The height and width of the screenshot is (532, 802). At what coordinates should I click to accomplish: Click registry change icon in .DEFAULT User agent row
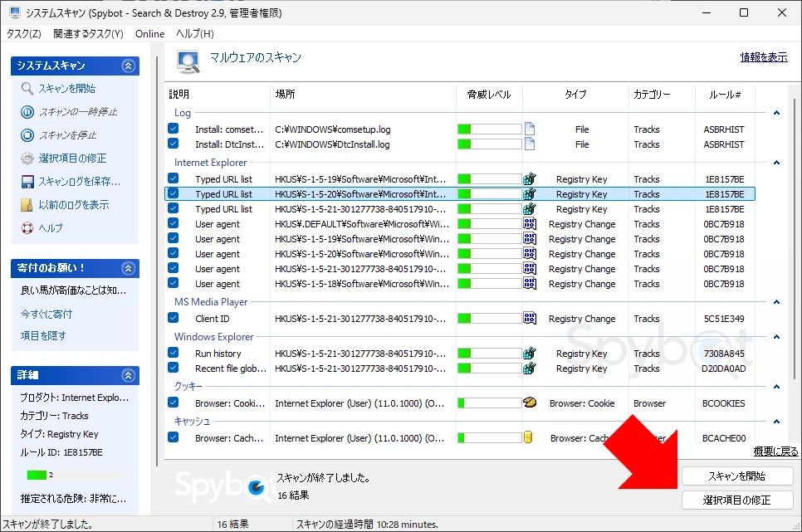[530, 223]
